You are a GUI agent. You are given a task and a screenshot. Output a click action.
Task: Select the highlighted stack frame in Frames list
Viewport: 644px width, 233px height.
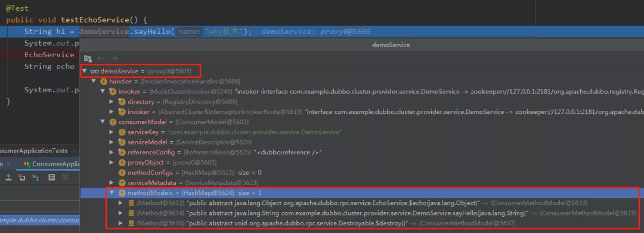point(40,220)
